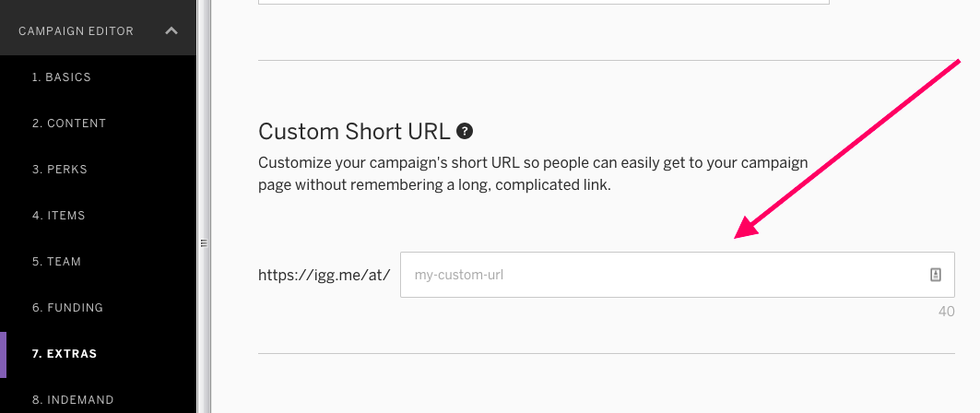Click the Custom Short URL heading
980x413 pixels.
(354, 132)
